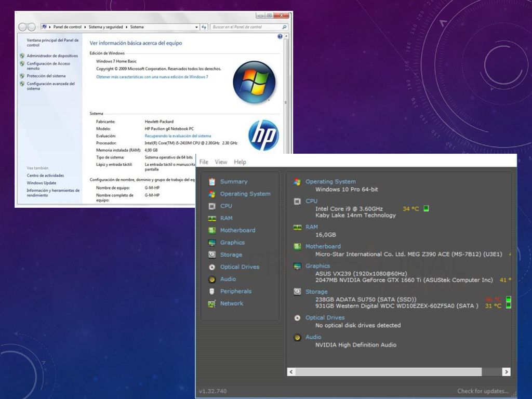The height and width of the screenshot is (399, 532).
Task: Click the Storage hard-disk icon in Speccy sidebar
Action: click(212, 255)
